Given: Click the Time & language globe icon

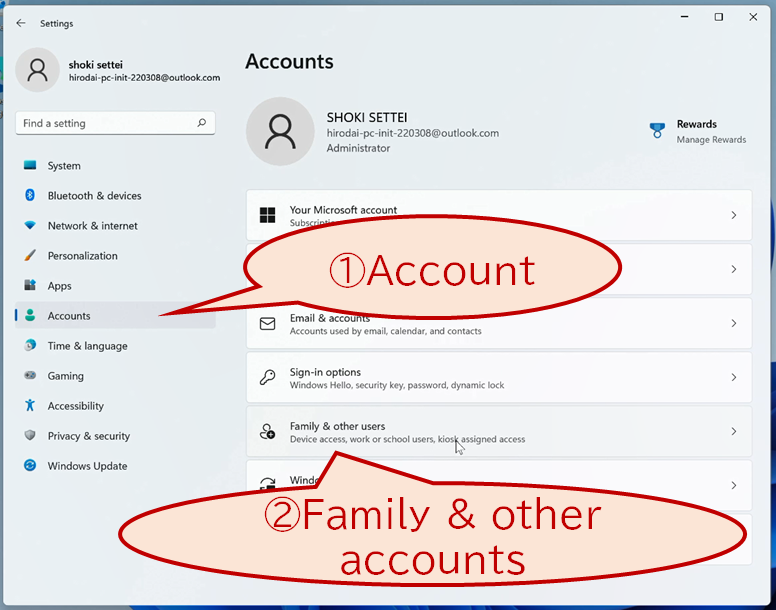Looking at the screenshot, I should pyautogui.click(x=30, y=345).
